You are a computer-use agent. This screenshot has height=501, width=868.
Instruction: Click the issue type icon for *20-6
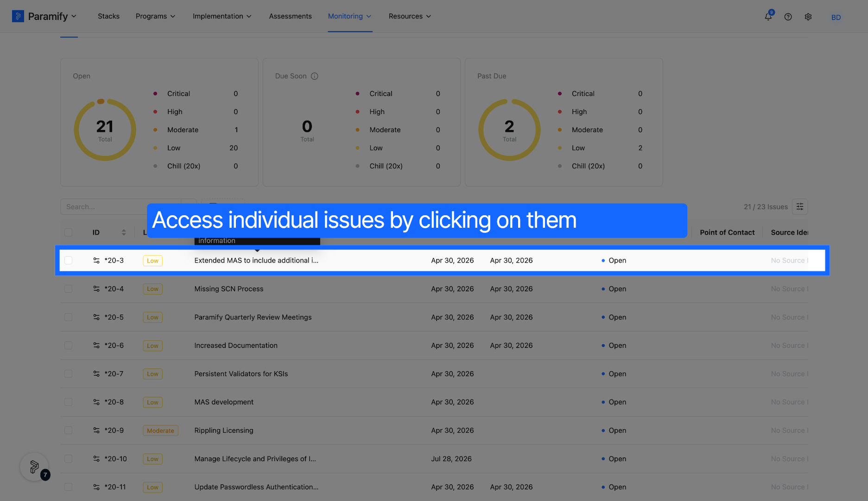pos(96,346)
